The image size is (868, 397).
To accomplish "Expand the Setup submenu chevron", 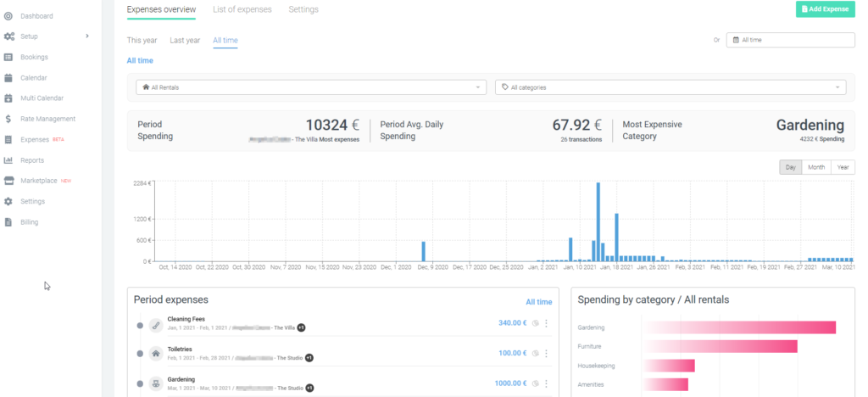I will point(87,36).
